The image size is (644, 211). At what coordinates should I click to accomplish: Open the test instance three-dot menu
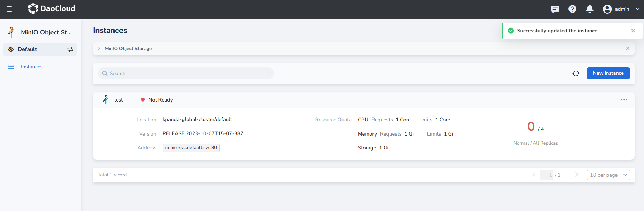[624, 100]
